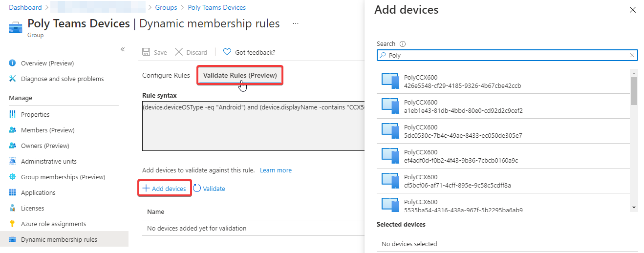
Task: Go to Dashboard breadcrumb link
Action: click(25, 7)
